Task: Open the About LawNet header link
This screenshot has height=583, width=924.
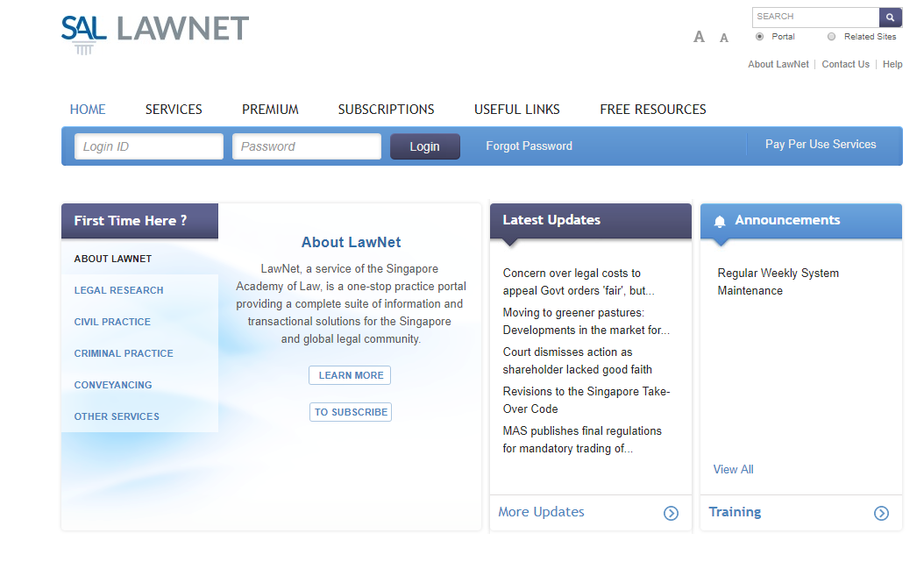Action: tap(778, 64)
